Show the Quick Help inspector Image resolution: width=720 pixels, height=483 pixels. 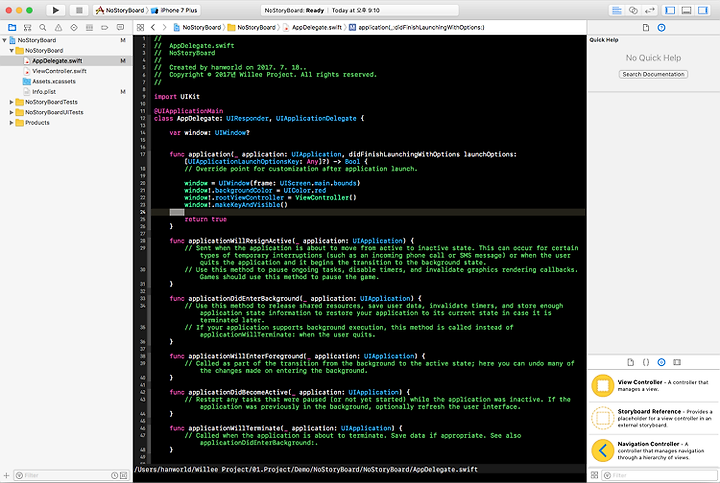coord(661,28)
